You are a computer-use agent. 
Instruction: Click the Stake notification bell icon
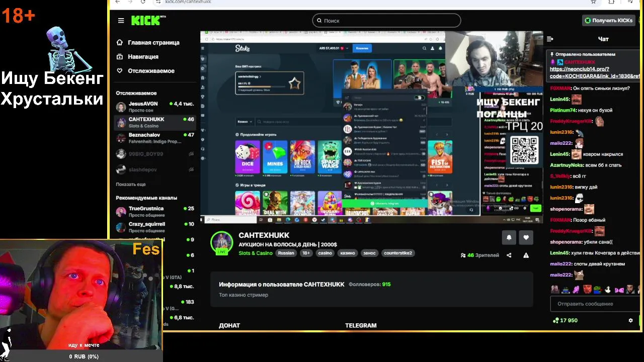tap(440, 48)
